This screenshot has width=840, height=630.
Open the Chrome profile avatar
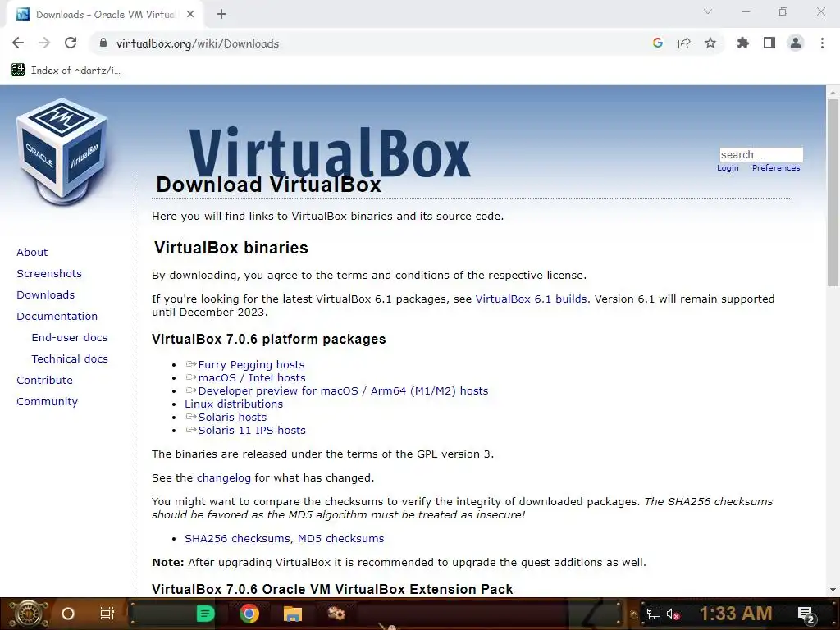click(x=796, y=43)
